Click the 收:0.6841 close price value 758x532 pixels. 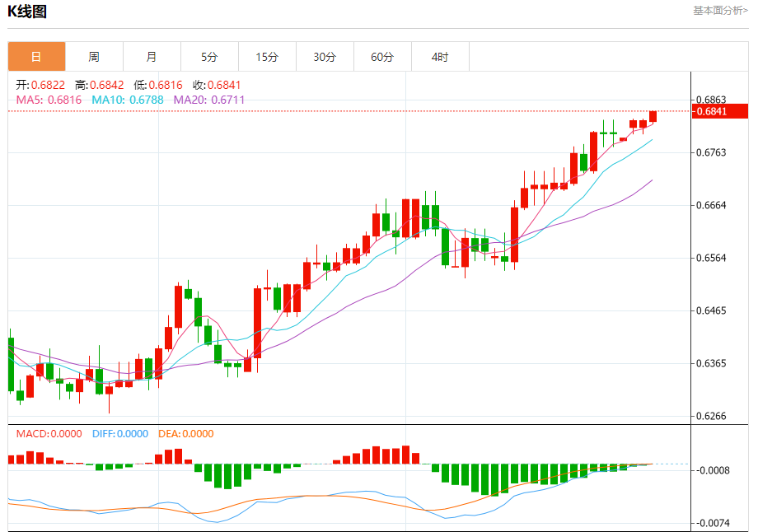tap(217, 85)
